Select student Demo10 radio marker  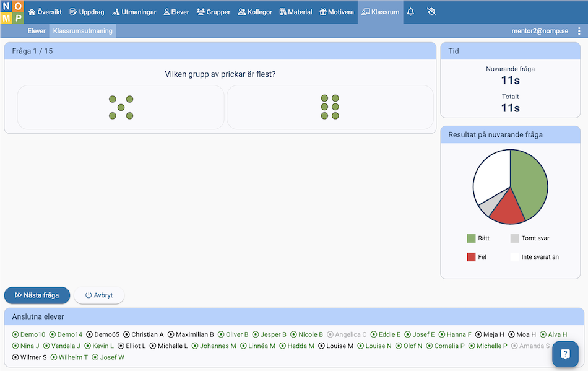click(15, 334)
